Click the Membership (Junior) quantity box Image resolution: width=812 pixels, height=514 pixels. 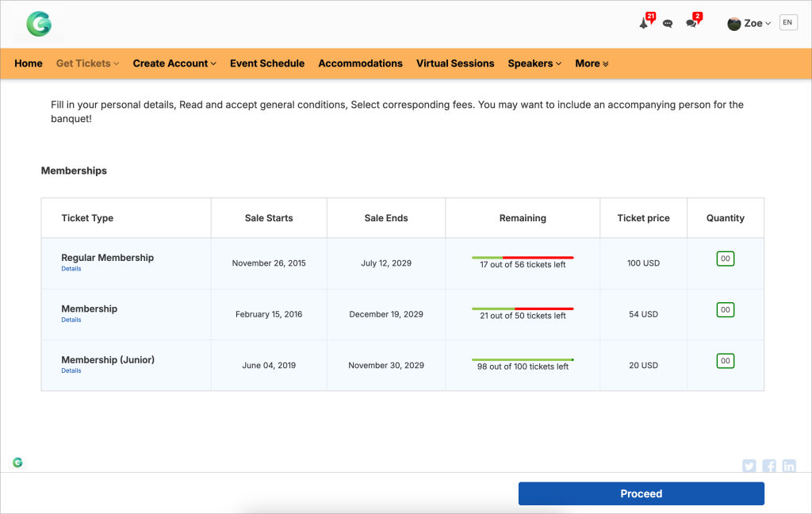725,360
